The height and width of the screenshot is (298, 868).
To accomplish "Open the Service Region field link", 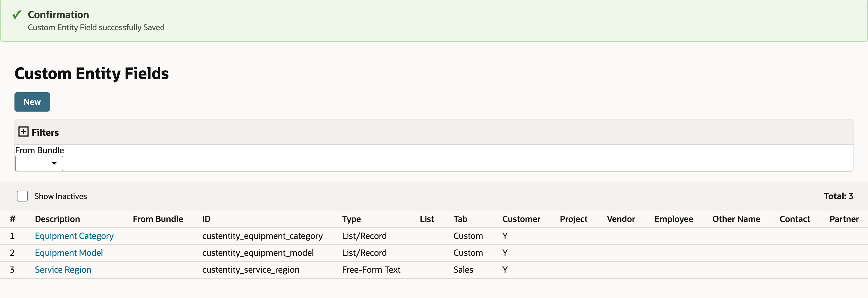I will (x=63, y=270).
